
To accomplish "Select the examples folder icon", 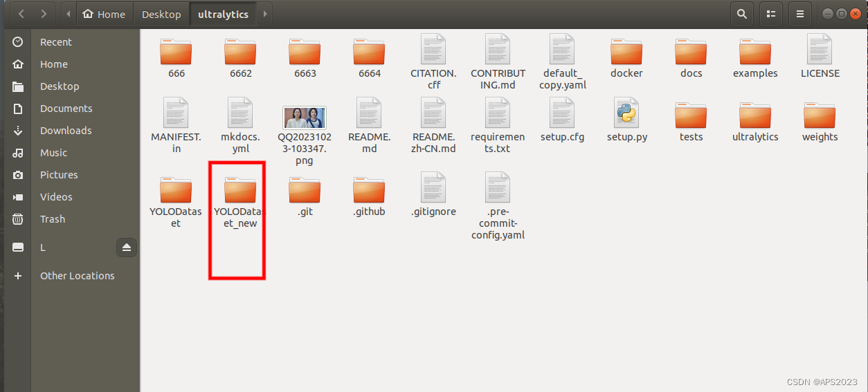I will (x=755, y=51).
